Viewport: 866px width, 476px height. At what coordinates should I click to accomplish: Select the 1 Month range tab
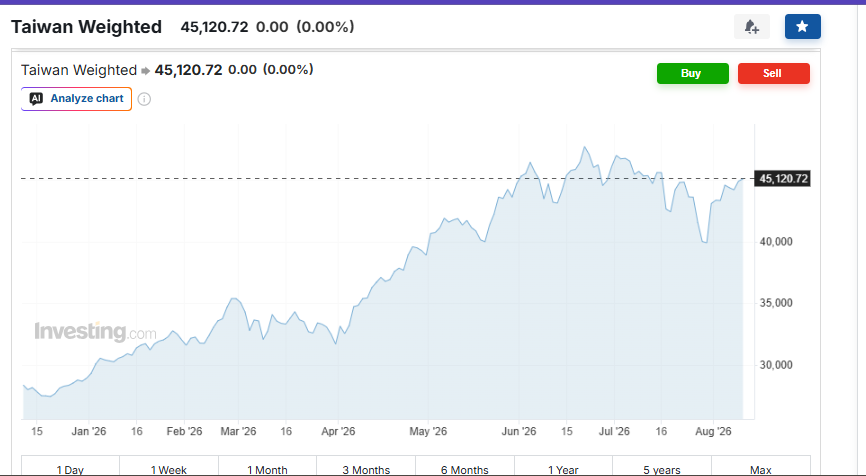point(267,466)
